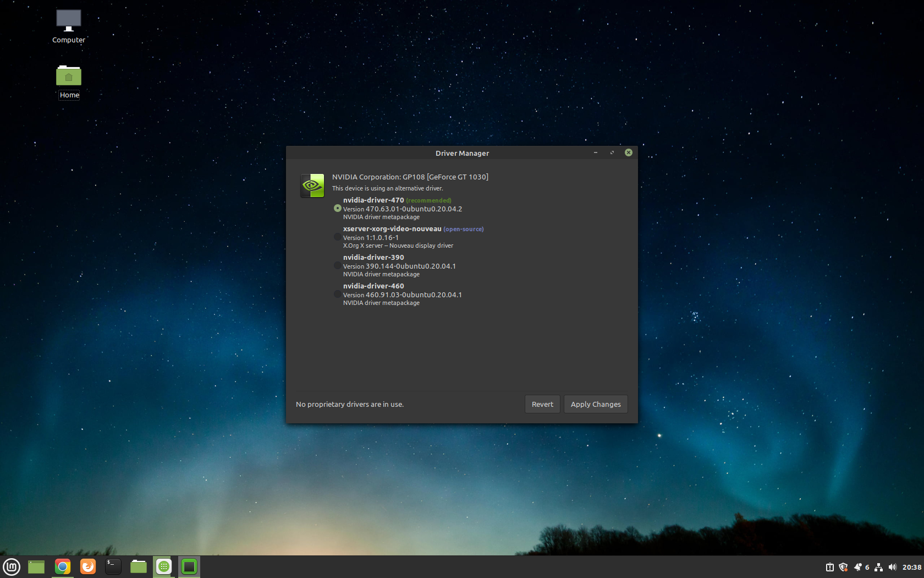Click the Apply Changes button
The width and height of the screenshot is (924, 578).
click(596, 404)
